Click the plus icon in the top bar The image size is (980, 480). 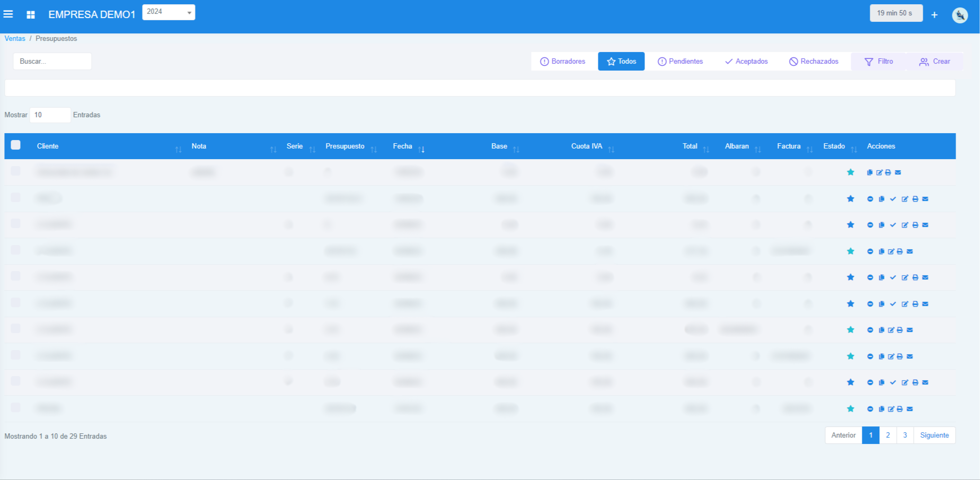point(934,15)
